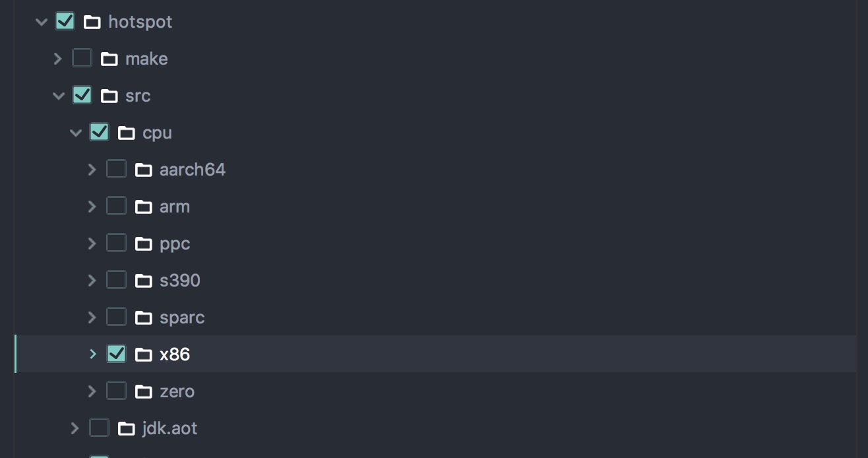Click the make folder icon

click(109, 59)
